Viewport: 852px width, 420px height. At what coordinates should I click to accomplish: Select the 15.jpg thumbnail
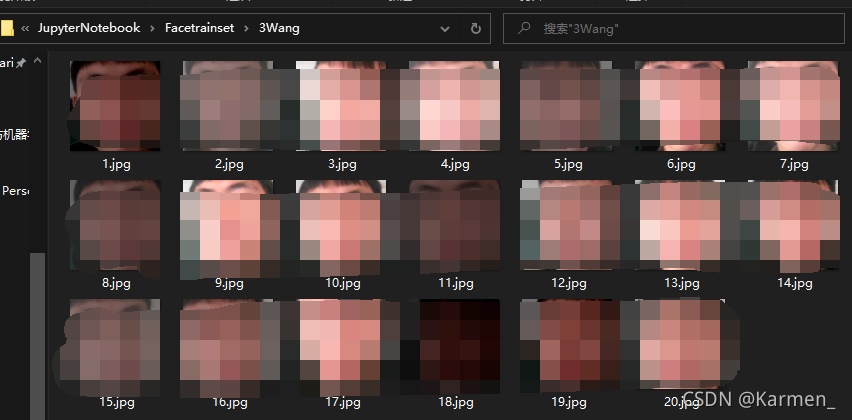(x=115, y=344)
